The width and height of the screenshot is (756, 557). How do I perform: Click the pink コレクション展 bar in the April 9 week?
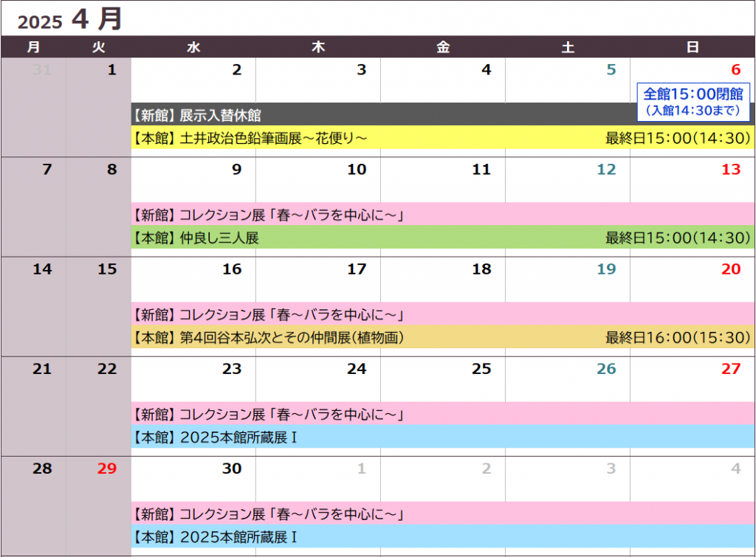pos(443,215)
